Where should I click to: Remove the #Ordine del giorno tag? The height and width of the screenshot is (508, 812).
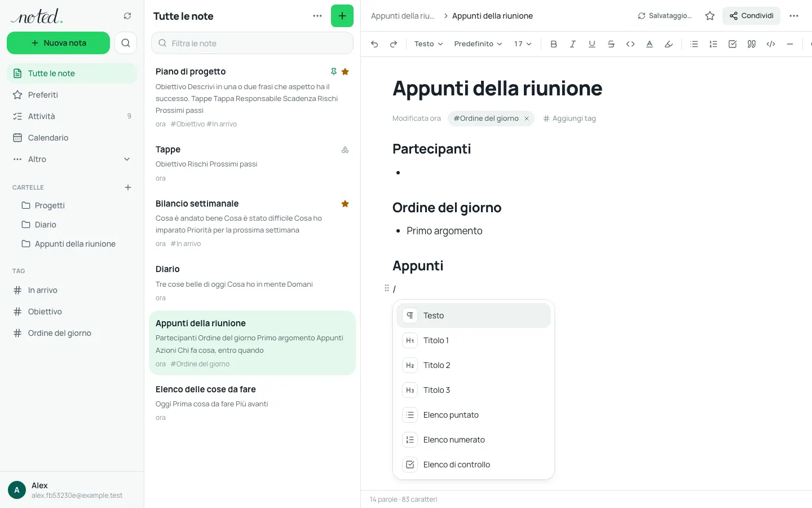click(527, 119)
